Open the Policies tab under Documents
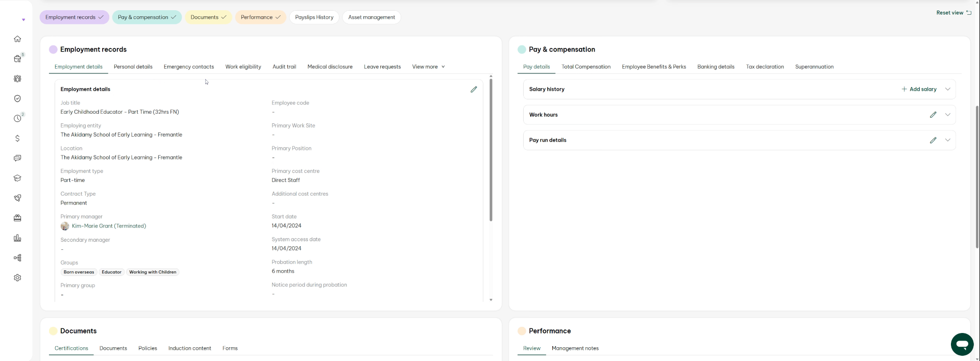The image size is (980, 361). [148, 348]
